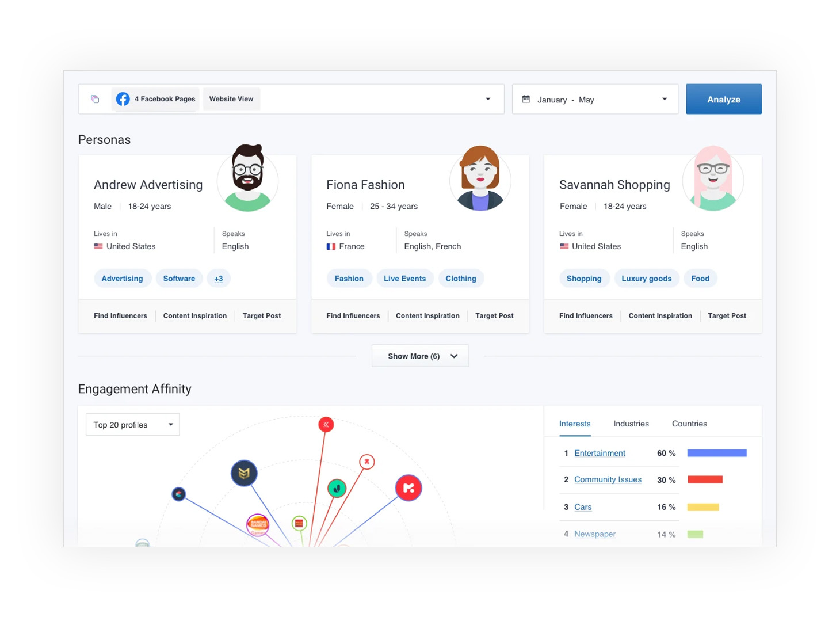Select the dark navy M-logo profile node

point(244,473)
